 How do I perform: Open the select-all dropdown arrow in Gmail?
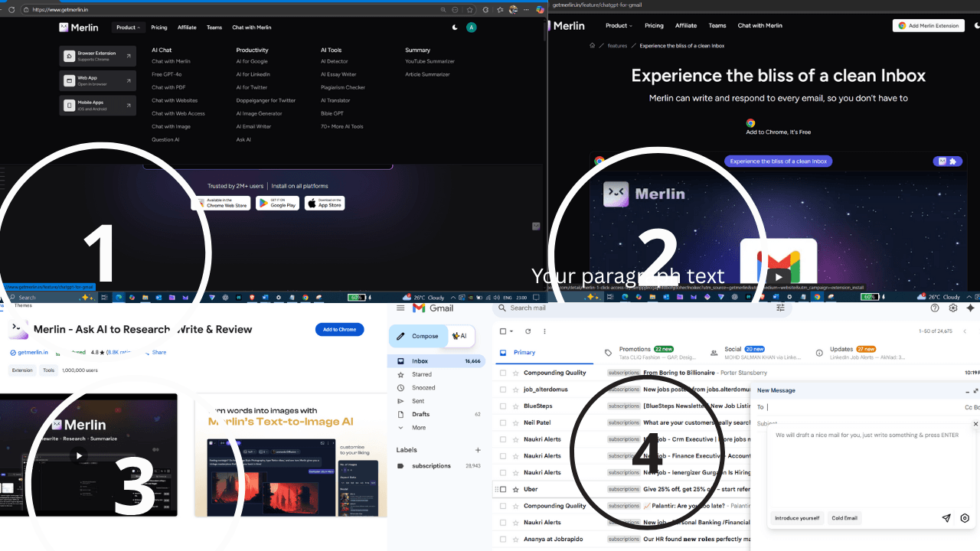point(511,331)
